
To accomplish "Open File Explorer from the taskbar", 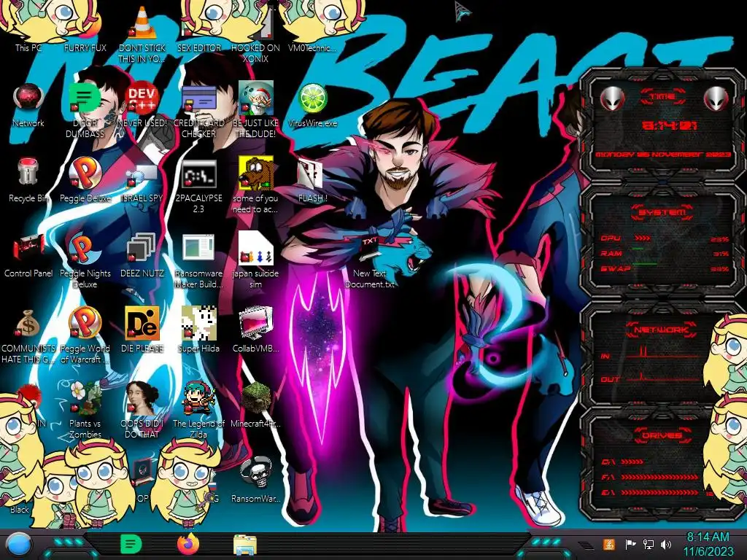I will 245,544.
